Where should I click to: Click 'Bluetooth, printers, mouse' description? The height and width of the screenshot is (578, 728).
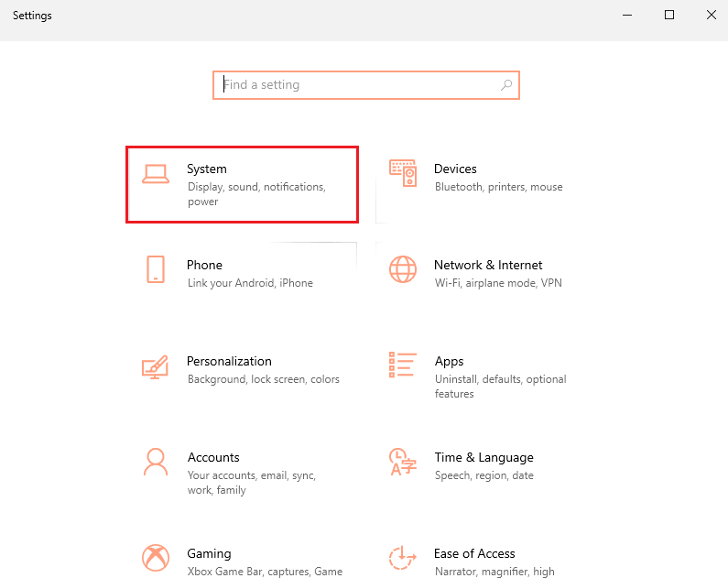tap(499, 187)
